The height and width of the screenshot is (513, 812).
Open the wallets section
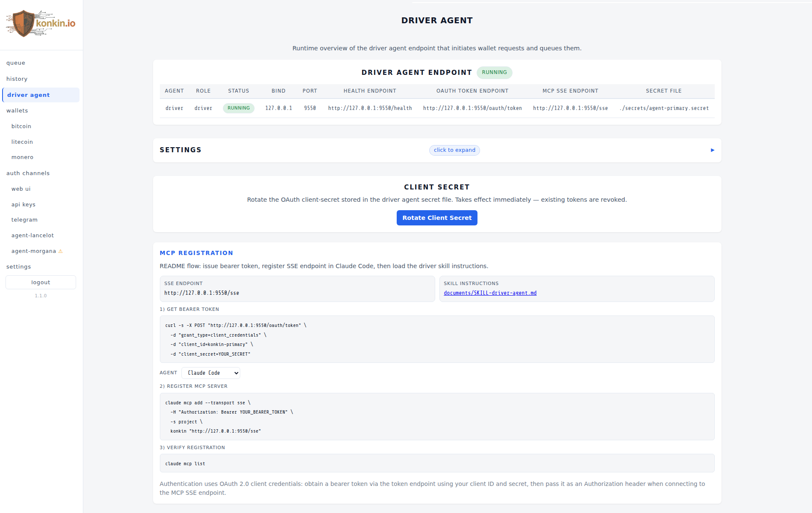17,111
